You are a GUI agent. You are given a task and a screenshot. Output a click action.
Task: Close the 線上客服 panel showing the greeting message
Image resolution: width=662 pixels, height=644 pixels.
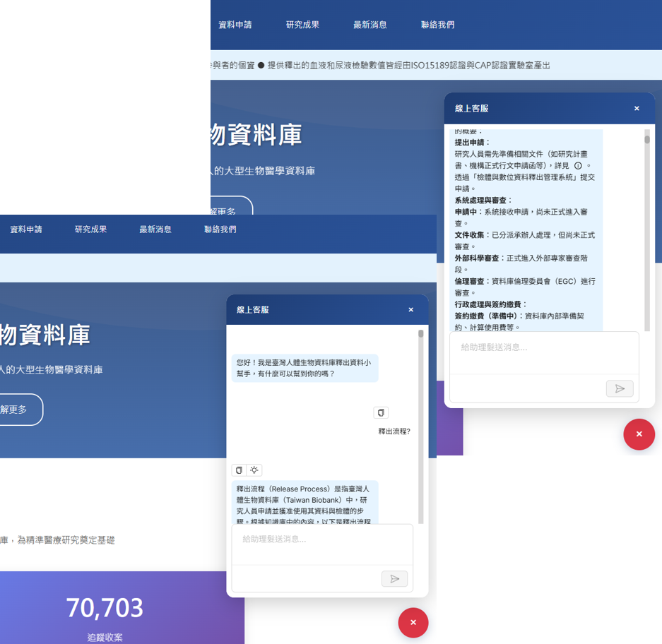point(410,310)
